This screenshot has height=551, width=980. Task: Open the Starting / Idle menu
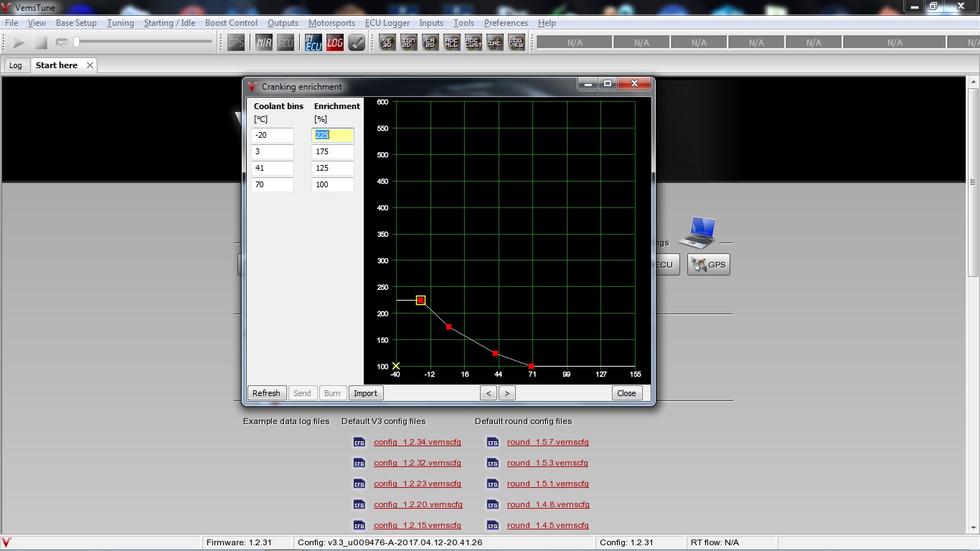(169, 23)
